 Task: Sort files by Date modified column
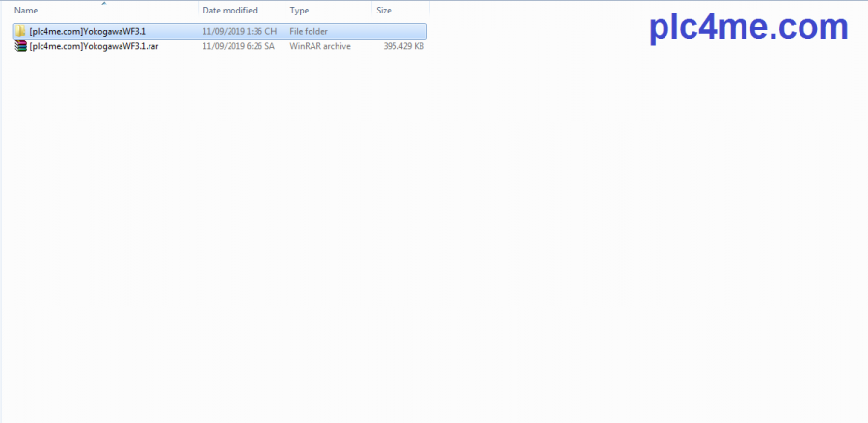230,11
